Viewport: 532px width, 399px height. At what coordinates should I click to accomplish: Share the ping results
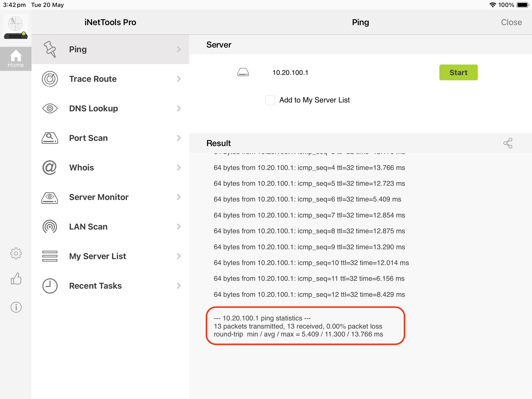pos(508,143)
